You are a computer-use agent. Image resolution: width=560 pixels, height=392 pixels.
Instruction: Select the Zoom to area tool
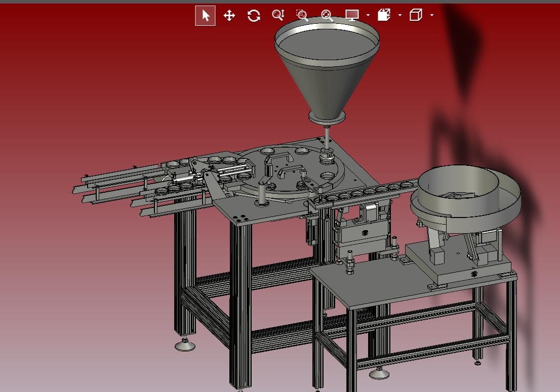pyautogui.click(x=302, y=15)
